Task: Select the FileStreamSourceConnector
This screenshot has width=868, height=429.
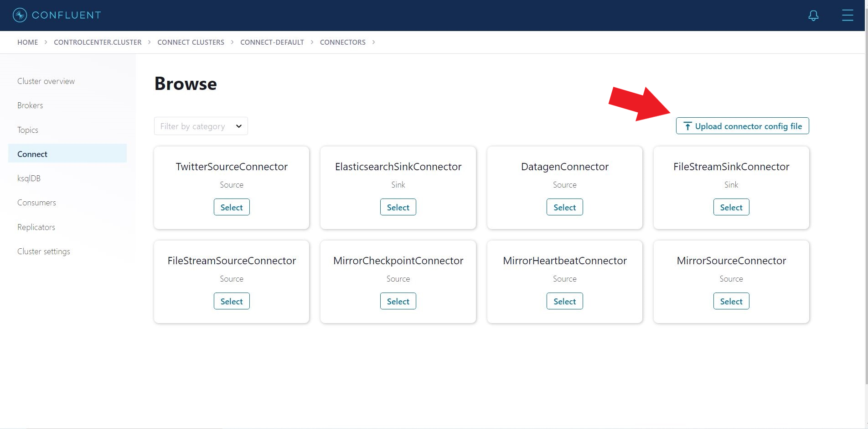Action: click(232, 301)
